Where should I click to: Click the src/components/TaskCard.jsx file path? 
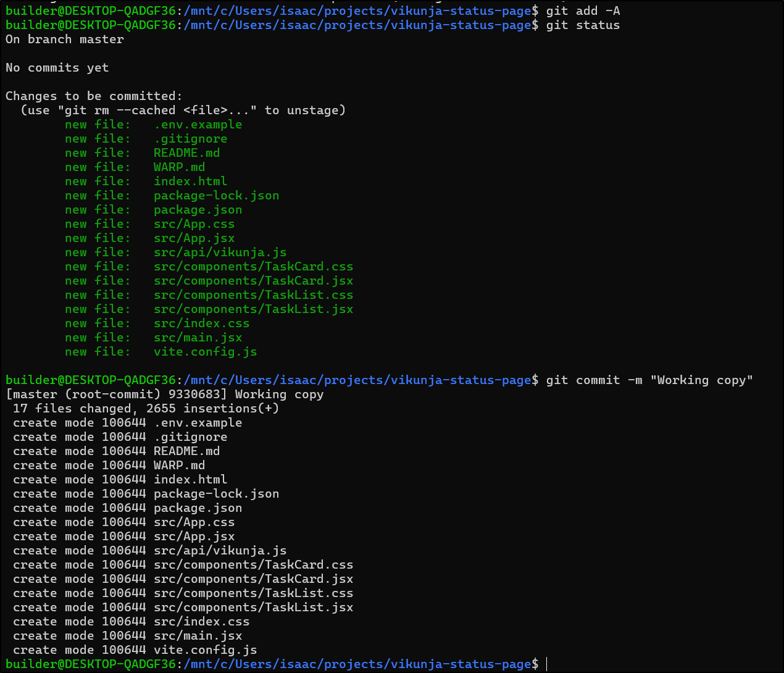(x=253, y=280)
